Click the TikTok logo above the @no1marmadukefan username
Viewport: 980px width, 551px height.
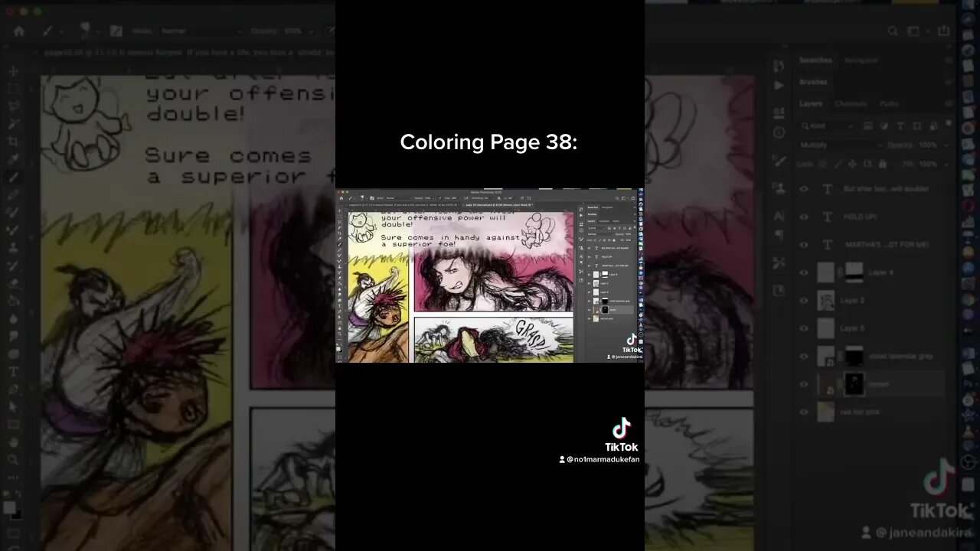pos(621,428)
